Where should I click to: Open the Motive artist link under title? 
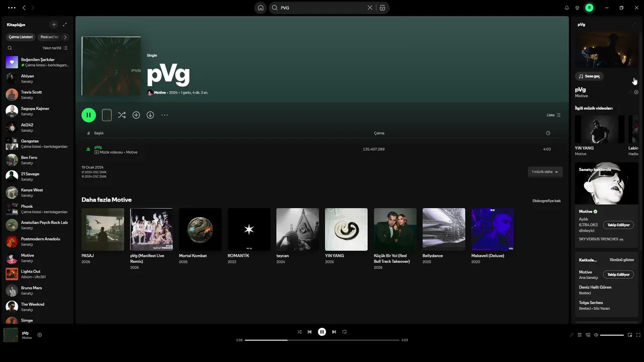pyautogui.click(x=159, y=93)
